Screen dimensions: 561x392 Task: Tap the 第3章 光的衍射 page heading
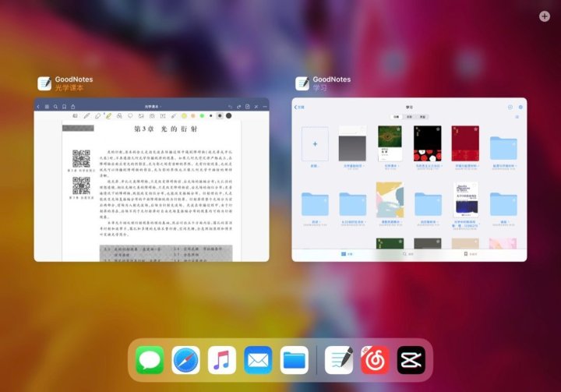165,129
